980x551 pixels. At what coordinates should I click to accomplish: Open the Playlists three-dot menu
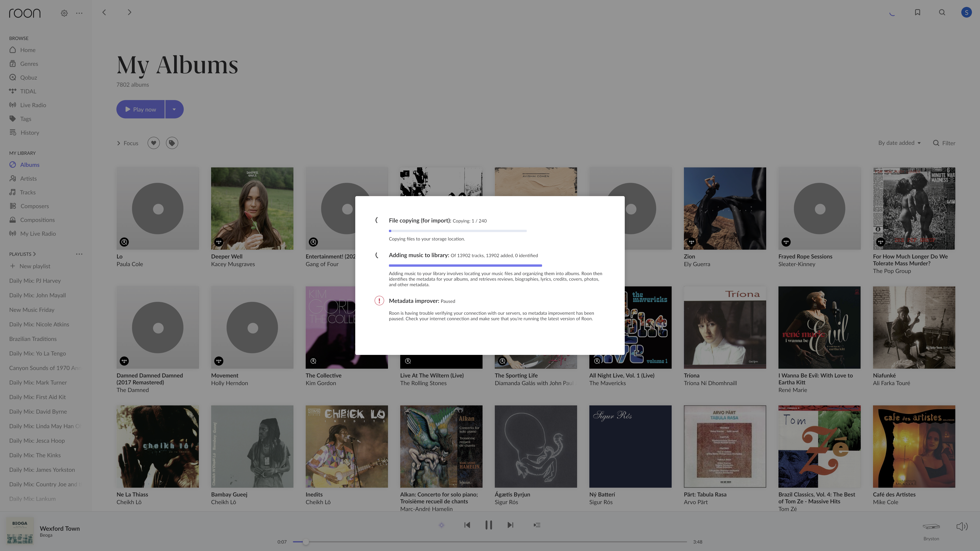79,254
